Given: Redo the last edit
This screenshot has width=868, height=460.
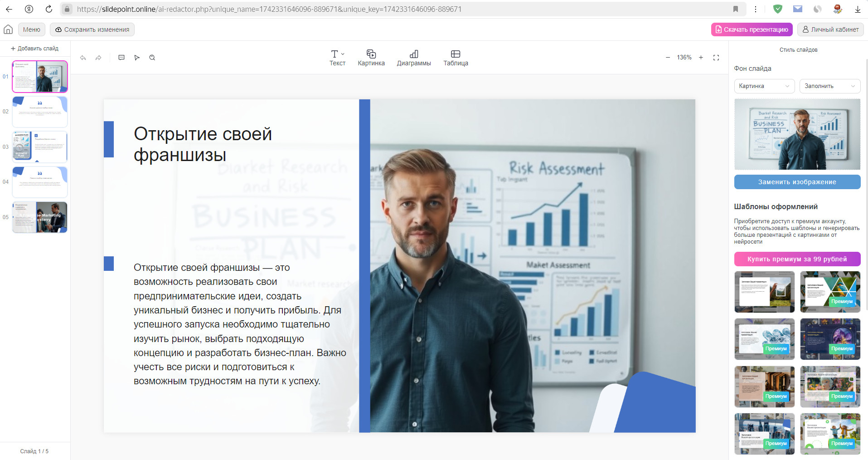Looking at the screenshot, I should click(x=98, y=58).
